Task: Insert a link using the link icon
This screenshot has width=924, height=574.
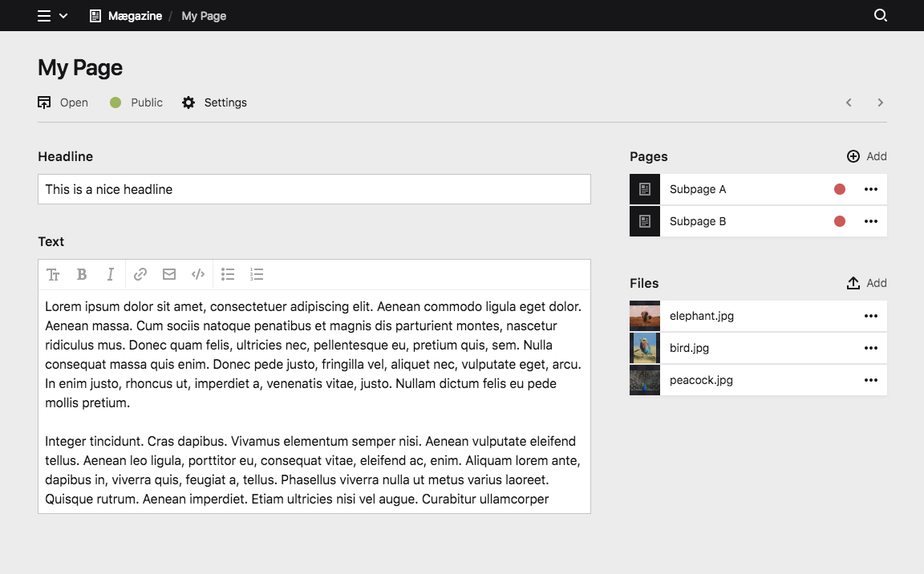Action: (140, 275)
